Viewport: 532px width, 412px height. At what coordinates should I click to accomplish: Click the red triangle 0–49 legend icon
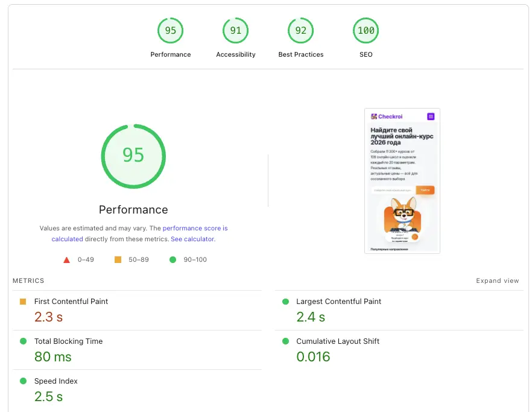(66, 260)
